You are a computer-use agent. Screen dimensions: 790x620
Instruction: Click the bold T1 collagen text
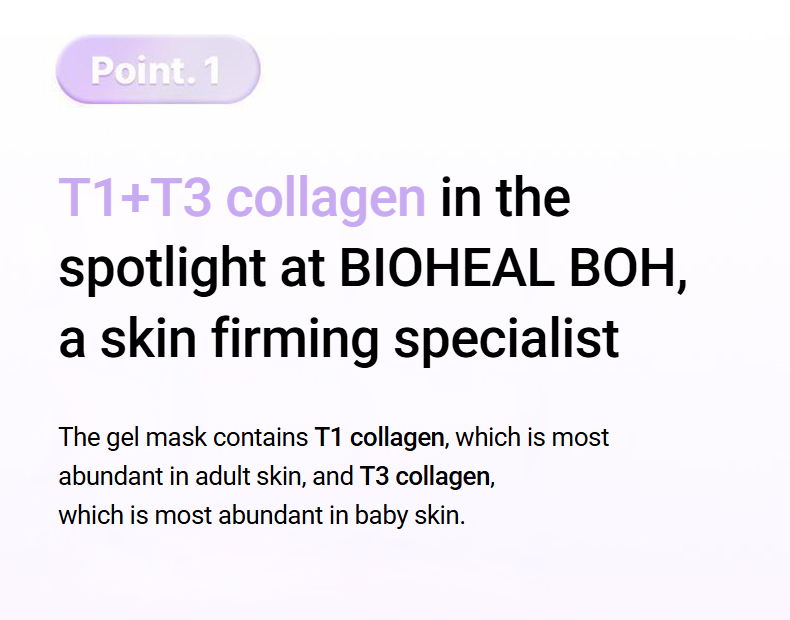tap(379, 437)
